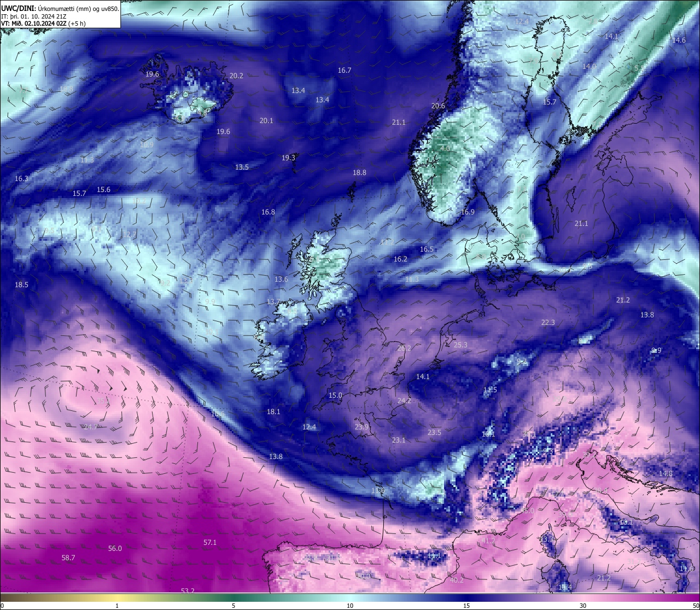Click the 22.3 value over Germany

pyautogui.click(x=548, y=322)
